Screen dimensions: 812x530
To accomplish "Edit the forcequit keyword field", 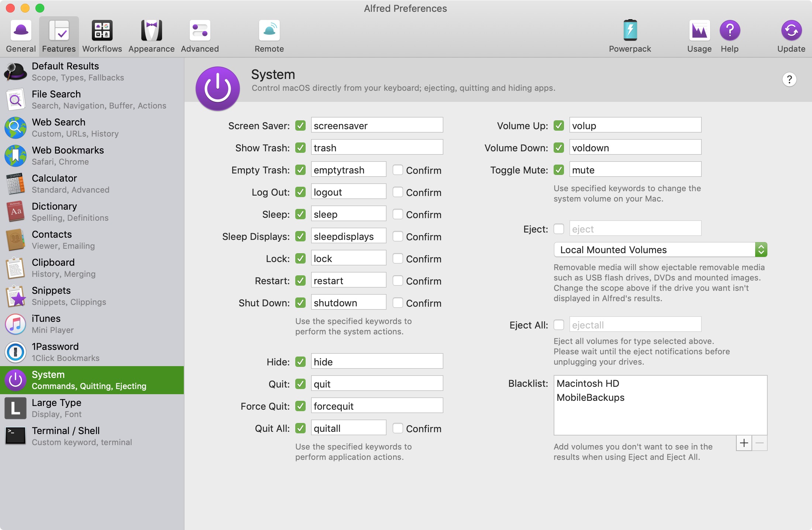I will point(377,406).
